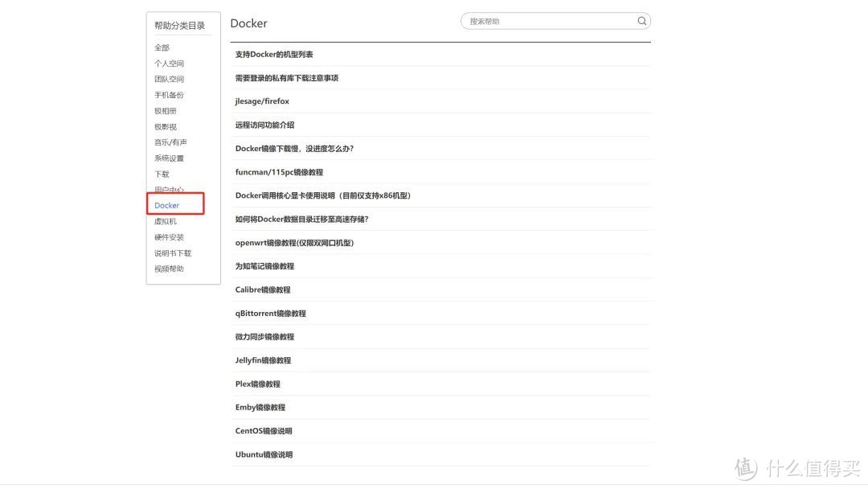The height and width of the screenshot is (489, 868).
Task: Select the 虚拟机 category in sidebar
Action: click(164, 221)
